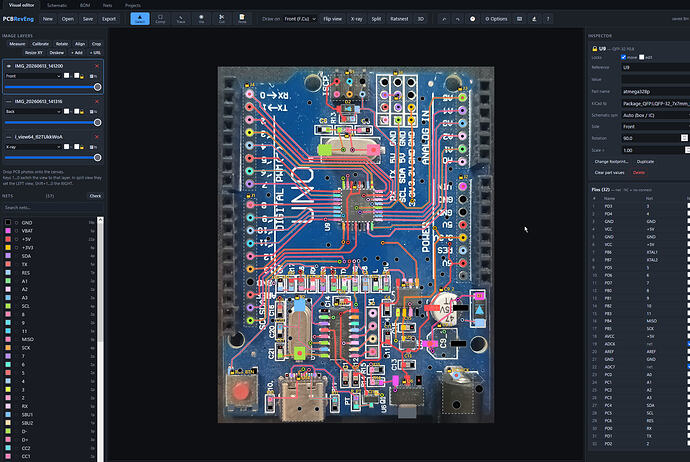Check the 'edit' lock checkbox in Inspector

[642, 57]
